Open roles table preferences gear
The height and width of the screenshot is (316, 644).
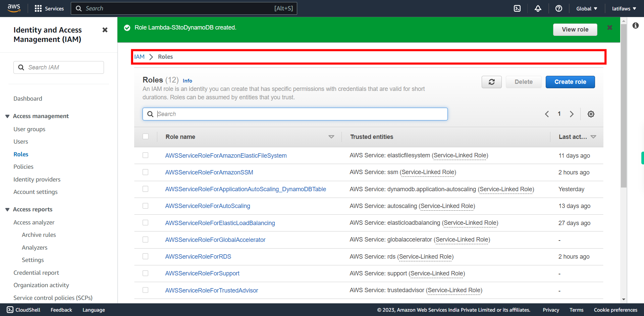(x=591, y=114)
